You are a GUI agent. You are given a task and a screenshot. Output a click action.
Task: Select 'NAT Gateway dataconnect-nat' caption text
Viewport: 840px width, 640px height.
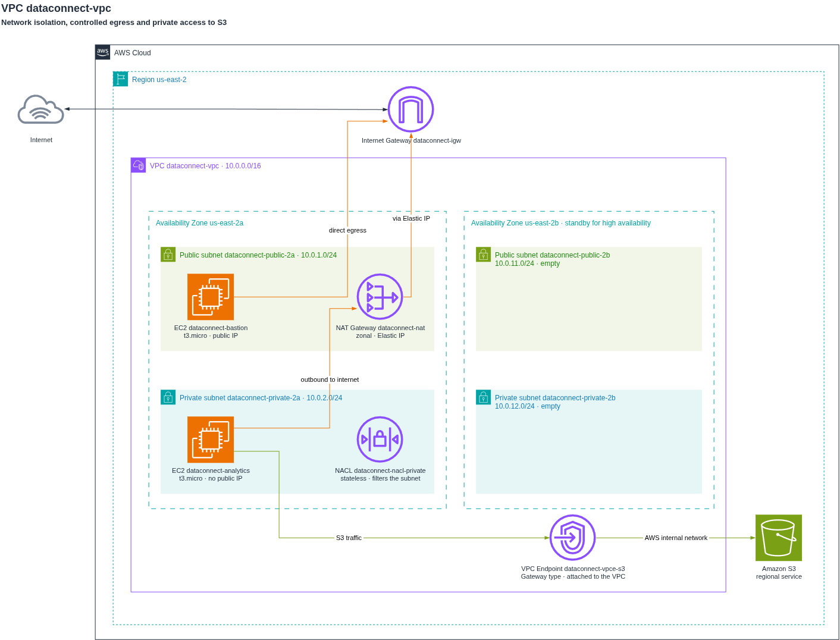380,332
